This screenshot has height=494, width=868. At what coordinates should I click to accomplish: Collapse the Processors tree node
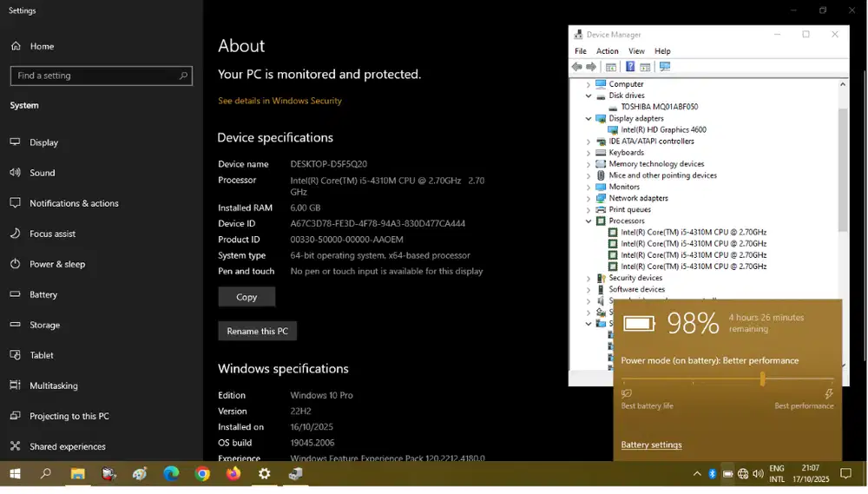click(589, 221)
